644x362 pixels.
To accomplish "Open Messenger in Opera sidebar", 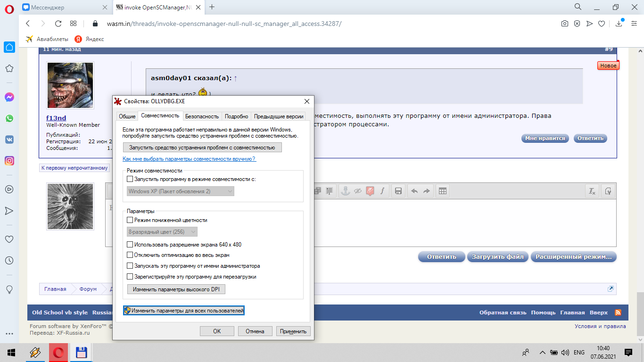I will click(9, 97).
